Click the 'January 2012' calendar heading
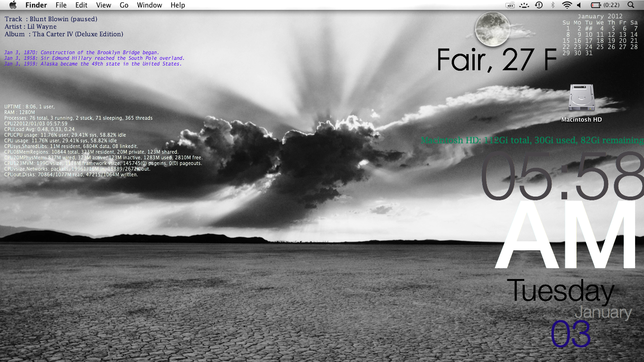Screen dimensions: 644x362 [x=600, y=16]
